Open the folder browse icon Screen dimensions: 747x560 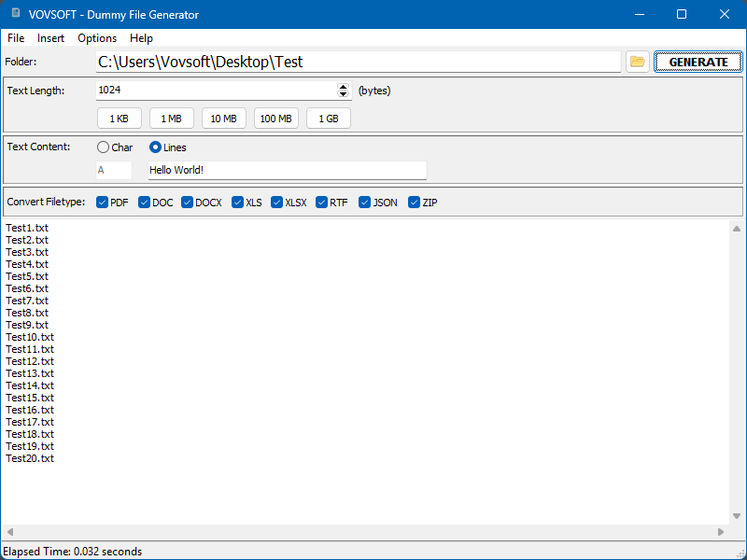pos(637,61)
